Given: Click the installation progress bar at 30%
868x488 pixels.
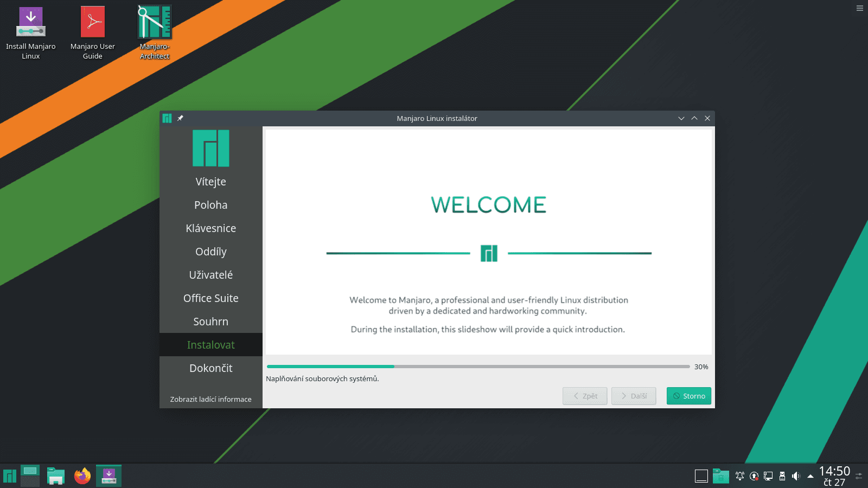Looking at the screenshot, I should 477,367.
